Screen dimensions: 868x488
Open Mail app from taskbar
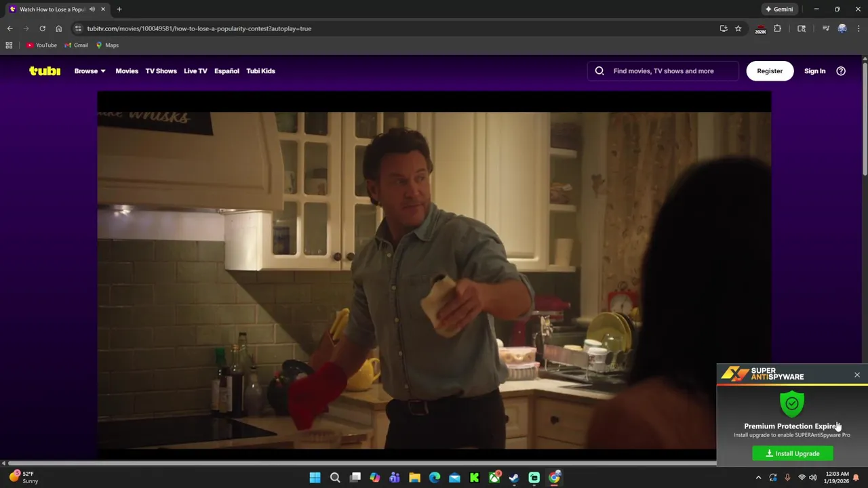[x=454, y=478]
